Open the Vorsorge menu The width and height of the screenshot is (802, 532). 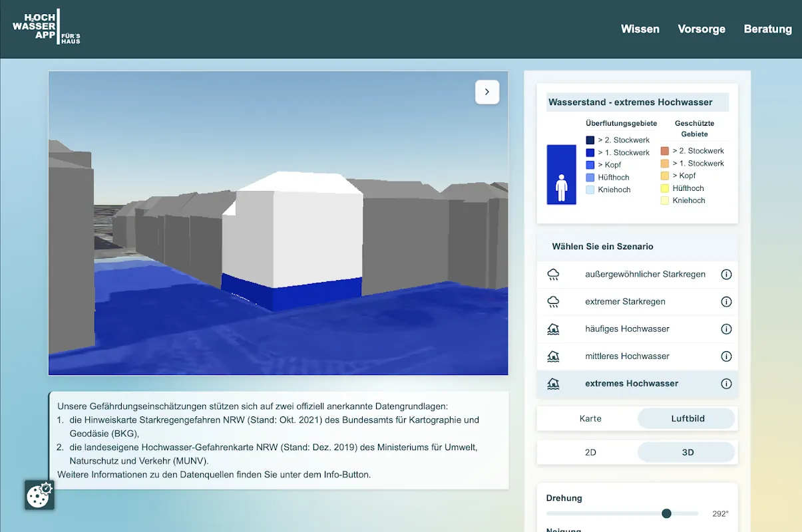tap(702, 29)
